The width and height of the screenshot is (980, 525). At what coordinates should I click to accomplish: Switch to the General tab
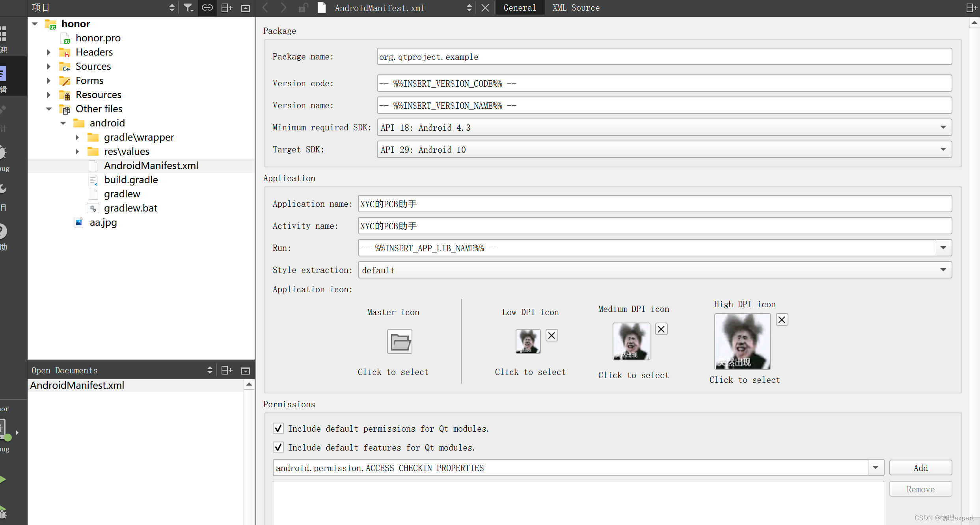click(520, 8)
